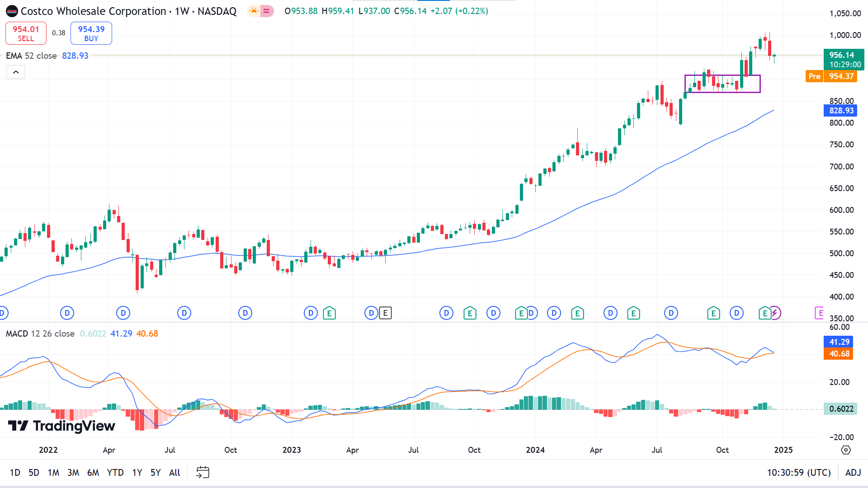Click the dividend marker near late April 2024
Image resolution: width=868 pixels, height=488 pixels.
point(610,313)
